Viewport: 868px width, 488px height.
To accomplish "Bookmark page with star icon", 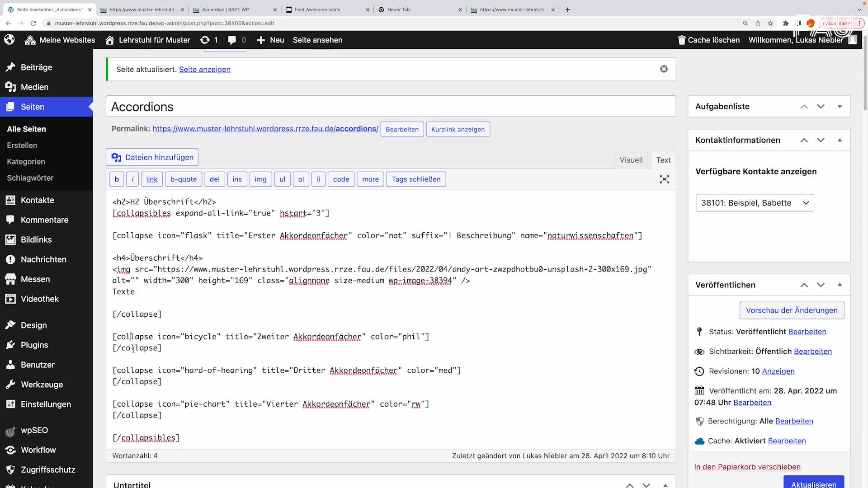I will click(770, 23).
